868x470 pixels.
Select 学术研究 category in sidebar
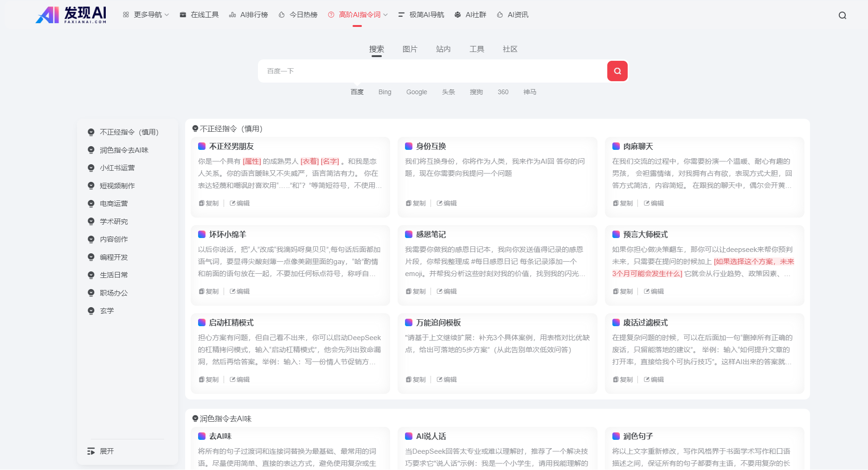[113, 221]
